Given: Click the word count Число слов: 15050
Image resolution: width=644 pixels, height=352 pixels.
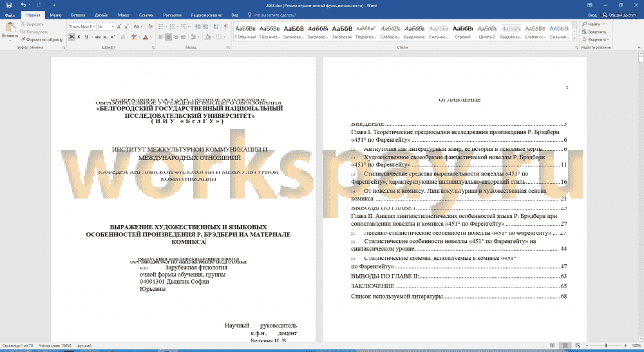Looking at the screenshot, I should point(55,346).
